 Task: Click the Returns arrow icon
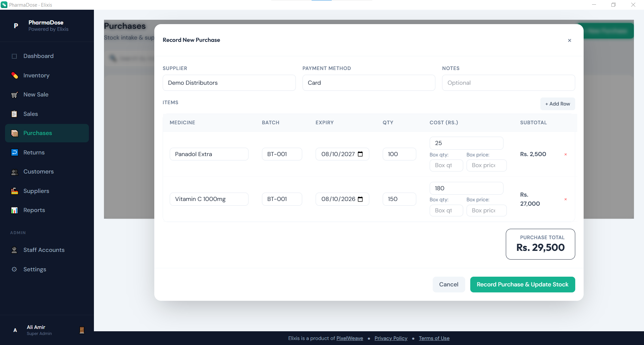point(14,152)
